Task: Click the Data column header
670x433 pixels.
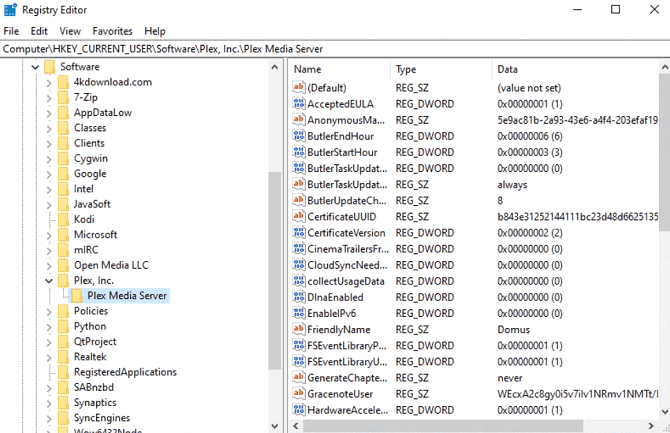Action: click(576, 69)
